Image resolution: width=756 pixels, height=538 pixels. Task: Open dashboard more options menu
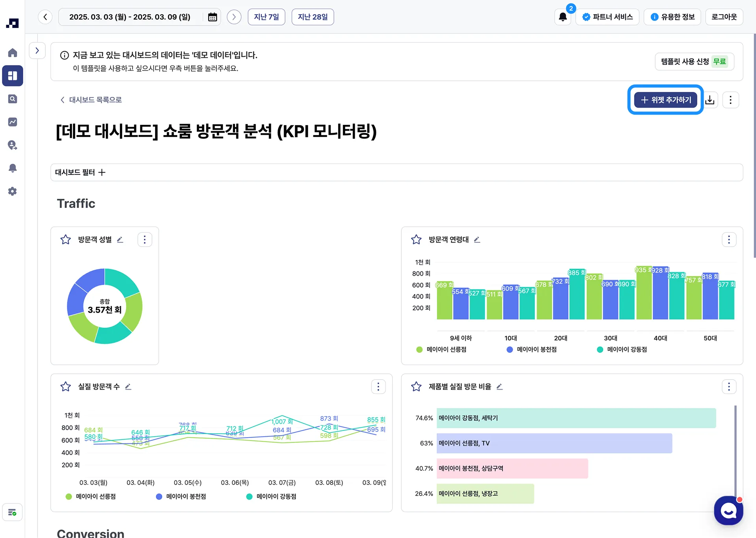click(x=730, y=100)
